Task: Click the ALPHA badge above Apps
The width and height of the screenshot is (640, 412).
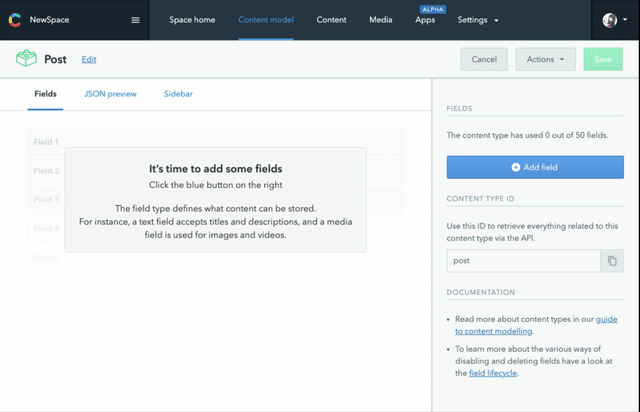Action: pyautogui.click(x=433, y=9)
